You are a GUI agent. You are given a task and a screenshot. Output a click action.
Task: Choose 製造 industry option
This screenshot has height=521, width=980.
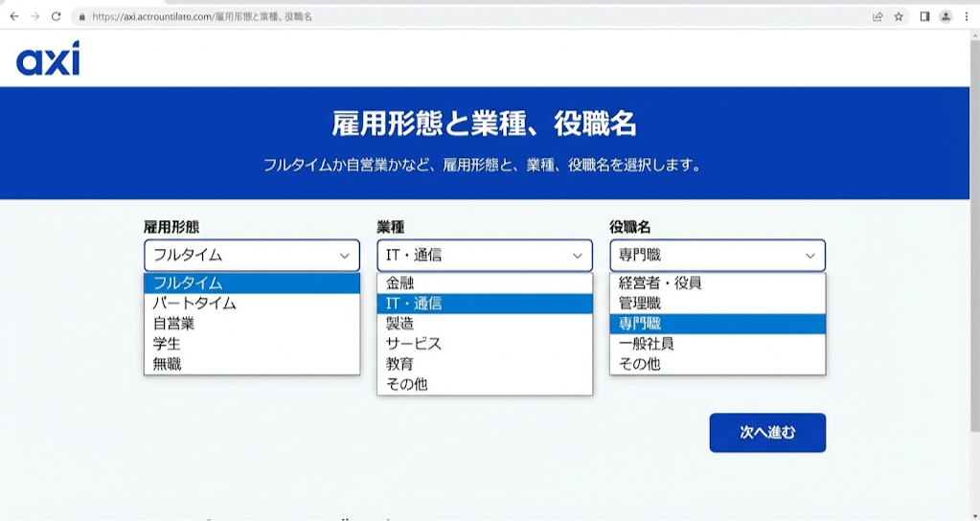coord(400,324)
